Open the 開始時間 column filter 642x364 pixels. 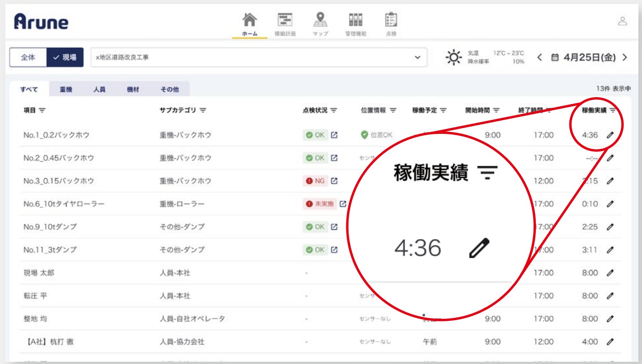point(496,110)
